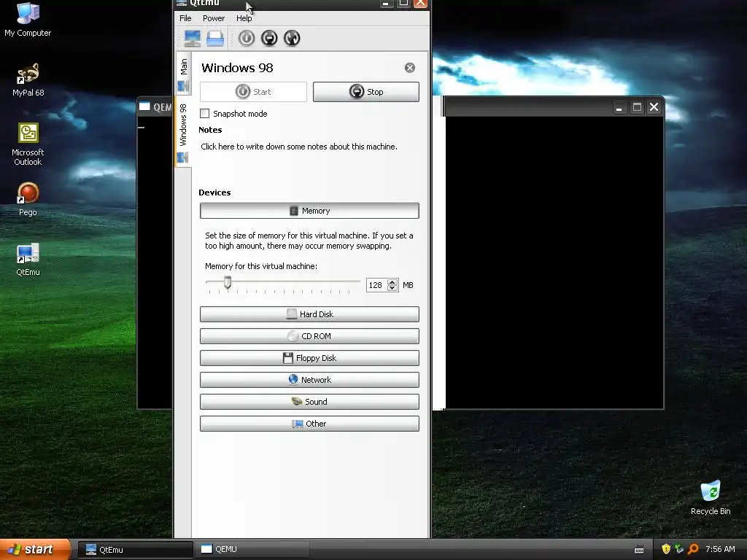Image resolution: width=747 pixels, height=560 pixels.
Task: Click the power-on icon in QtEmu toolbar
Action: click(x=247, y=38)
